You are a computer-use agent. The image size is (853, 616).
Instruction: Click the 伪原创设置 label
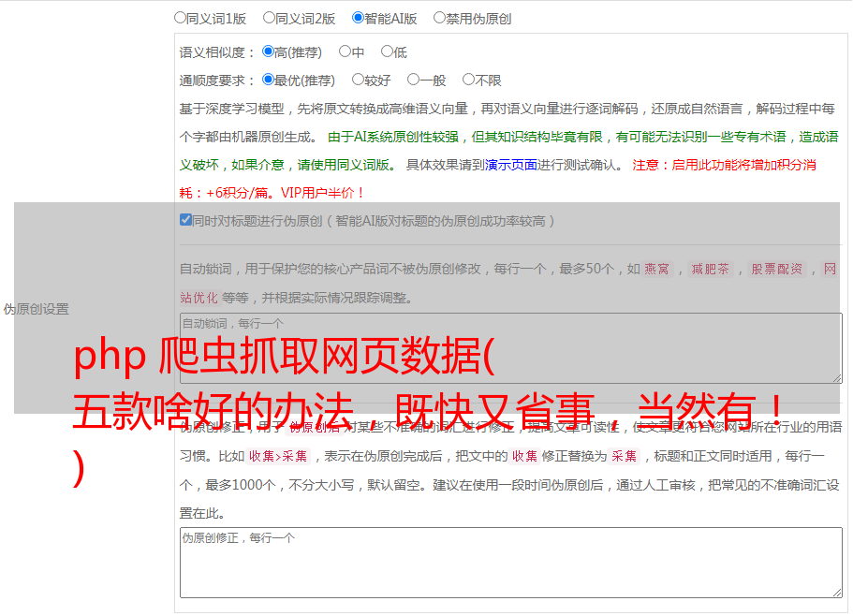pyautogui.click(x=37, y=309)
